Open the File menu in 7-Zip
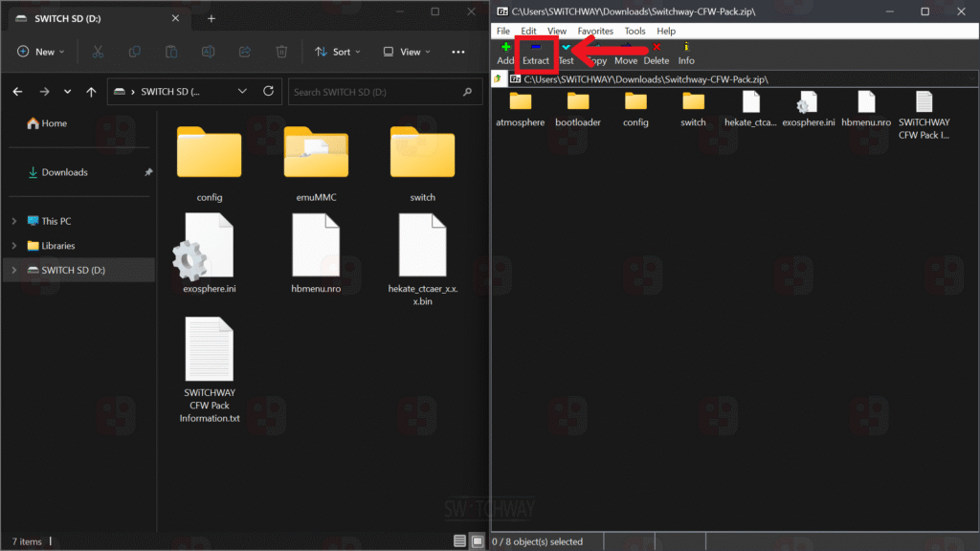The width and height of the screenshot is (980, 551). click(503, 31)
